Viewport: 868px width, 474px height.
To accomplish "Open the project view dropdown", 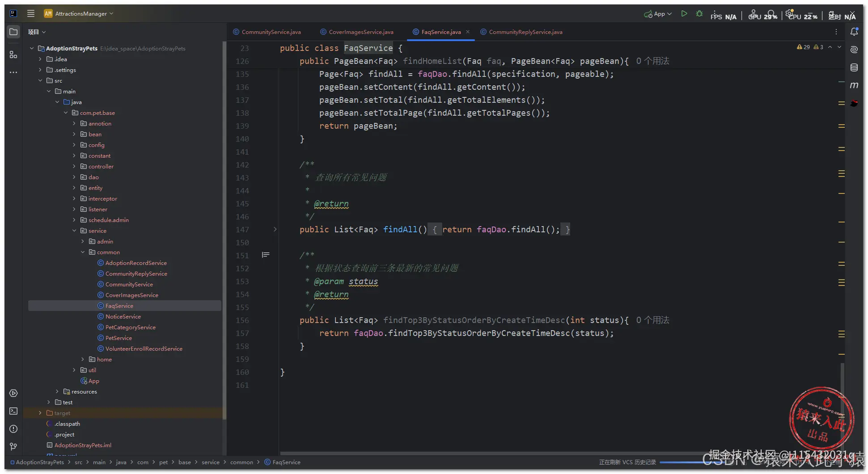I will pos(37,32).
